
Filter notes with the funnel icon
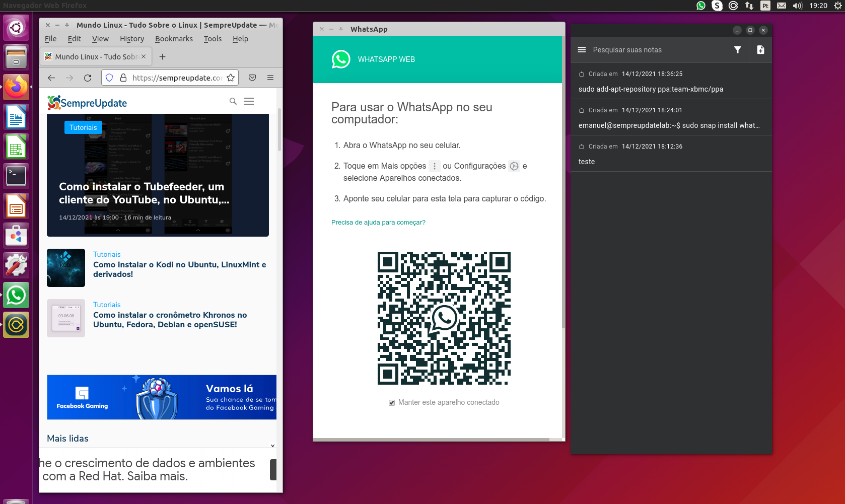[x=737, y=50]
